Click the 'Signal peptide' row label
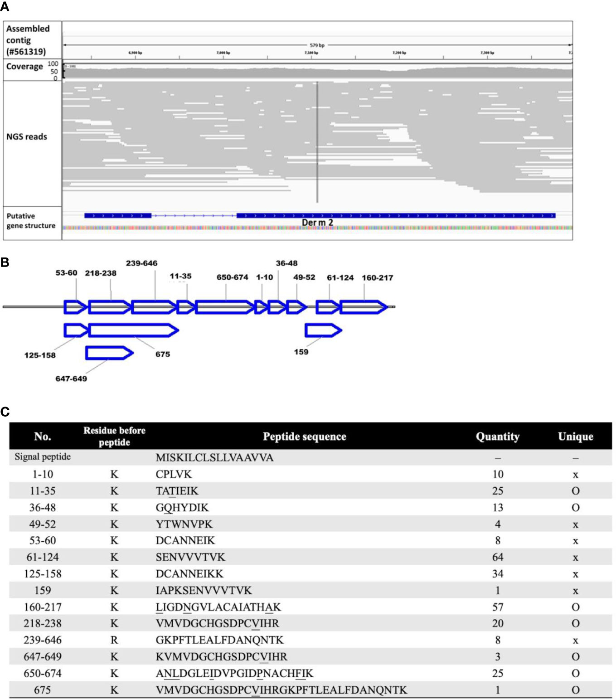The width and height of the screenshot is (616, 699). click(x=43, y=457)
